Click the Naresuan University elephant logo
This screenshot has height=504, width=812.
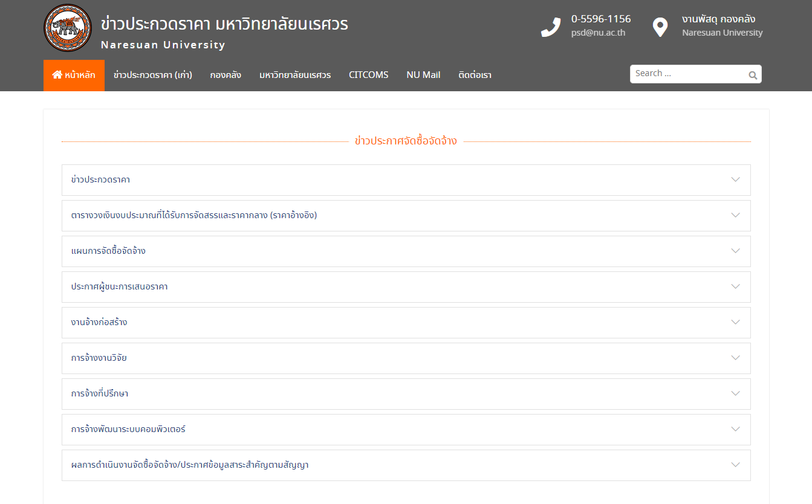68,28
